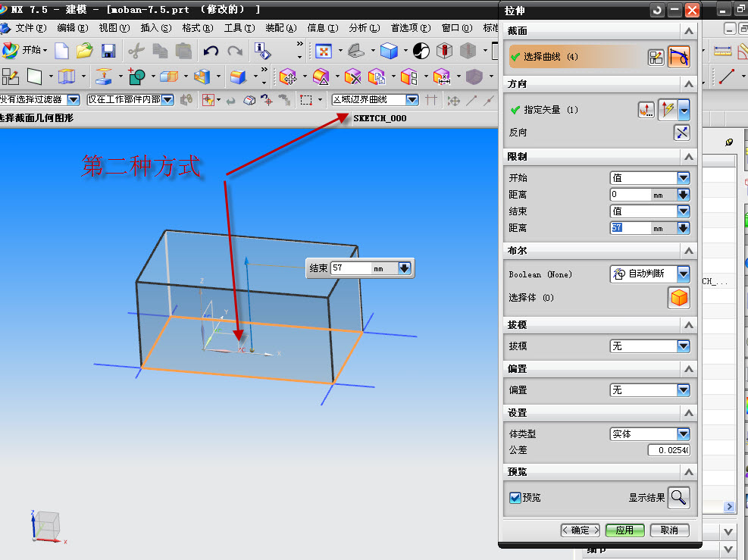Click the 应用 Apply button
Viewport: 748px width, 560px height.
(625, 530)
